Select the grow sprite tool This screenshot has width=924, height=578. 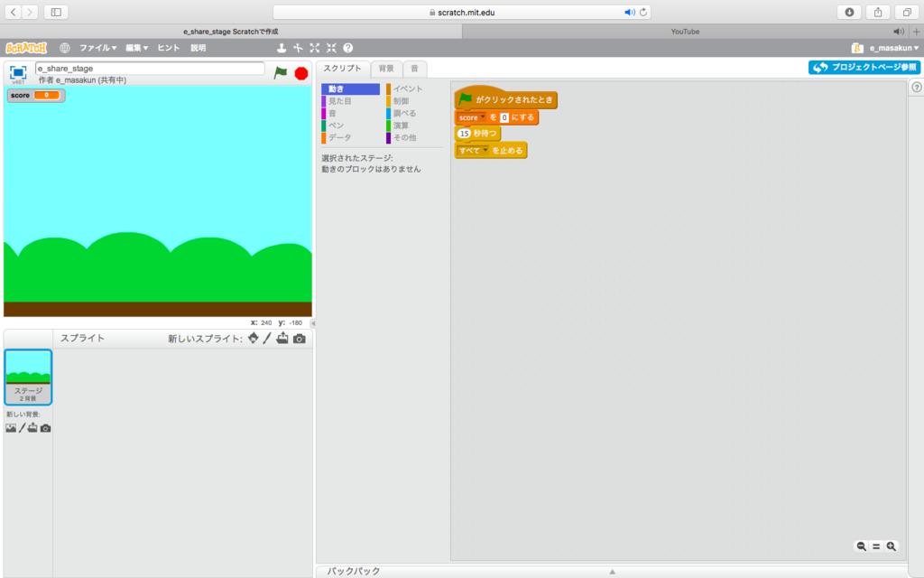click(315, 48)
